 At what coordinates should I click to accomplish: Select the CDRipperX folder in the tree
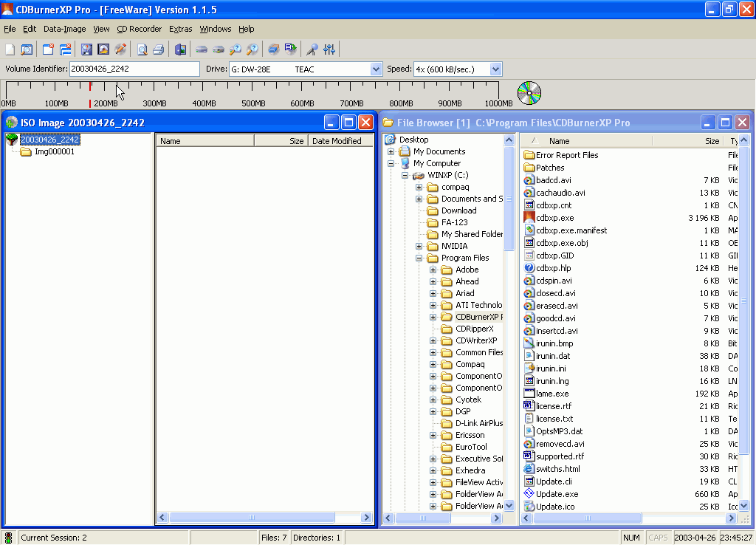467,329
